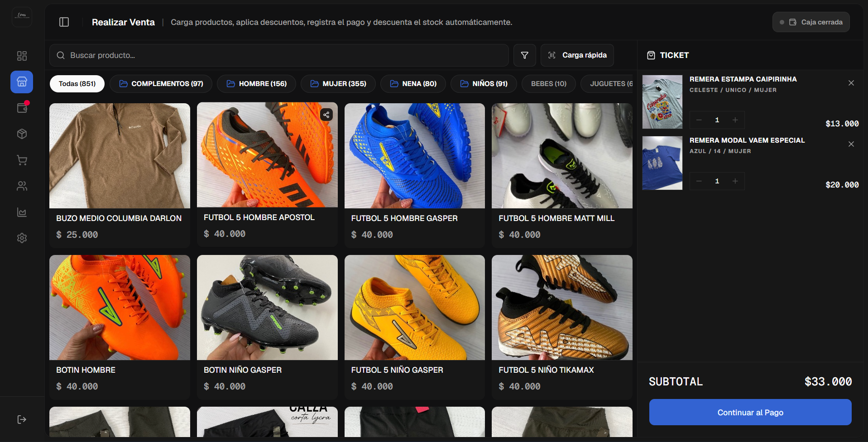Viewport: 868px width, 442px height.
Task: Remove REMERA MODAL VAEM ESPECIAL from ticket
Action: pyautogui.click(x=851, y=144)
